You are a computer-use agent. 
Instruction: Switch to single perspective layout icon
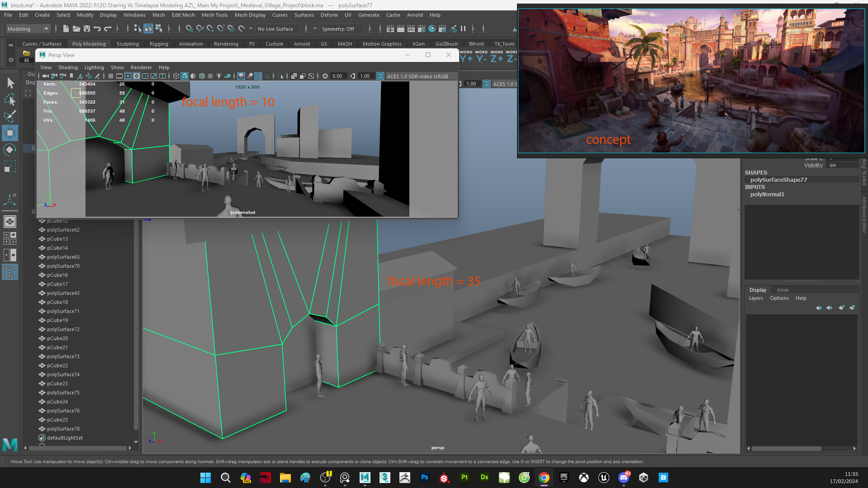click(10, 222)
